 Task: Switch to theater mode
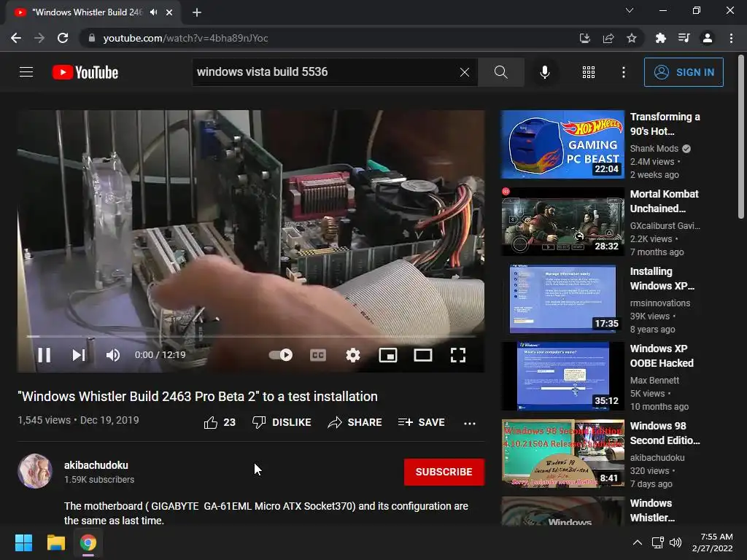click(423, 355)
